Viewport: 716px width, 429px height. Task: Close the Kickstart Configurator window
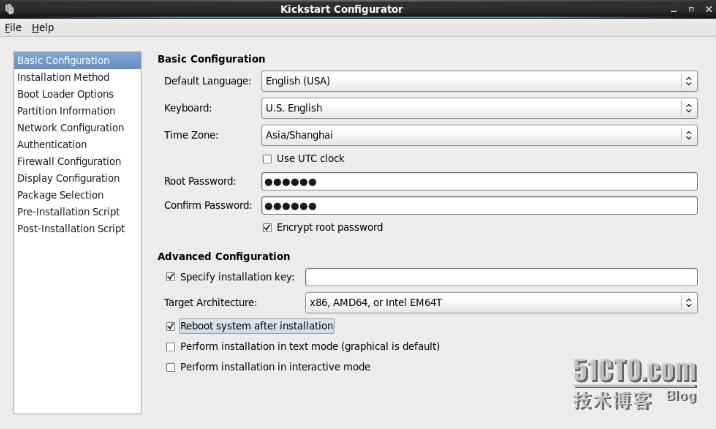click(708, 9)
